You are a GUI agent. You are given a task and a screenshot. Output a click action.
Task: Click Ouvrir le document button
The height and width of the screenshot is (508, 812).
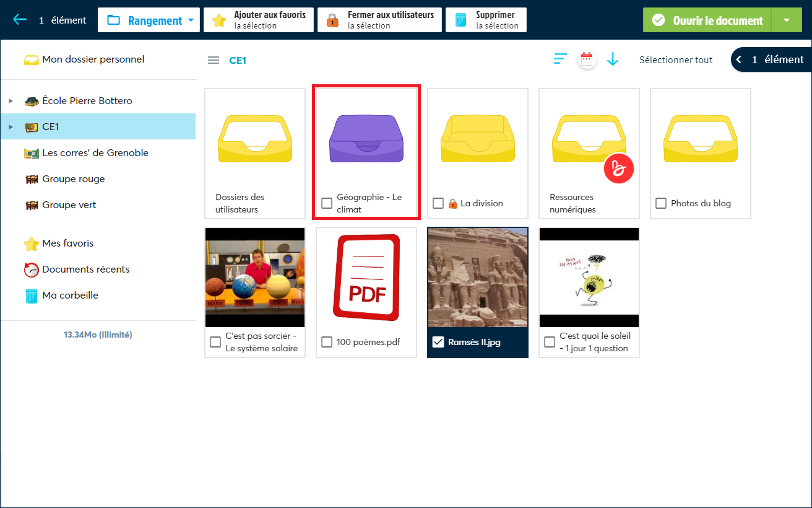pos(707,20)
